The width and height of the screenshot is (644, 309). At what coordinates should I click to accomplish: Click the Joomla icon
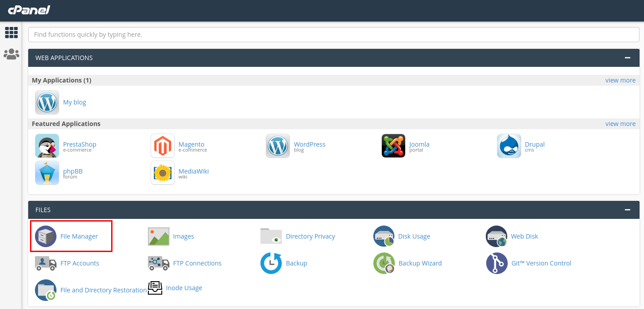(x=393, y=146)
